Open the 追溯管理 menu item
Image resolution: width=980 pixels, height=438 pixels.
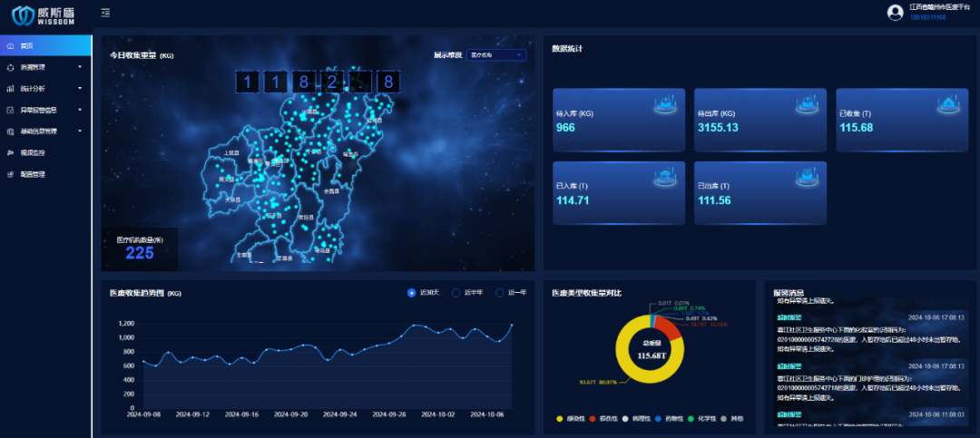click(45, 67)
